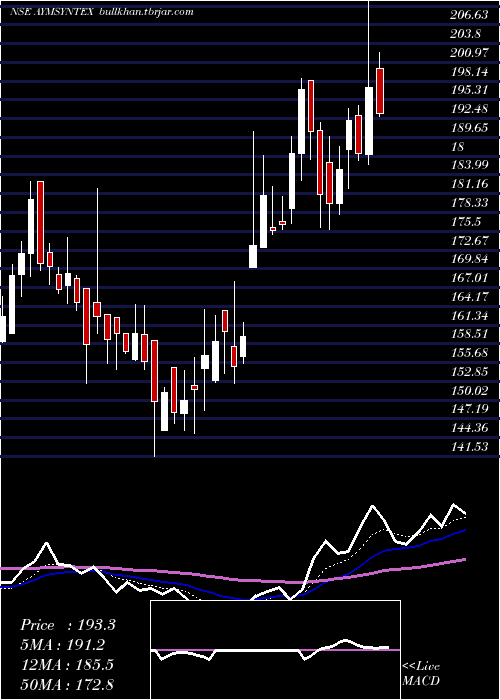Click the 12MA : 185.5 readout
This screenshot has width=500, height=700.
coord(67,664)
